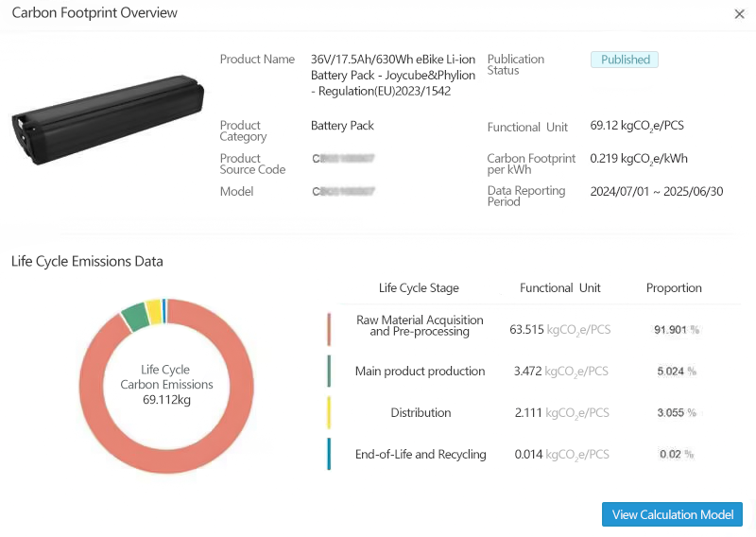756x537 pixels.
Task: Select the blue End-of-Life legend swatch
Action: coord(329,455)
